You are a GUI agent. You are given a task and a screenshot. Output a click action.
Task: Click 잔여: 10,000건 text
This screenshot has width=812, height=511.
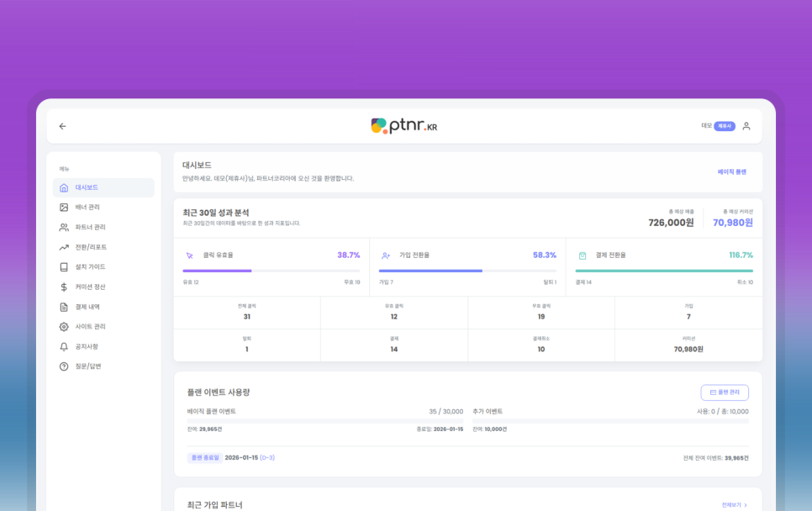[x=490, y=429]
